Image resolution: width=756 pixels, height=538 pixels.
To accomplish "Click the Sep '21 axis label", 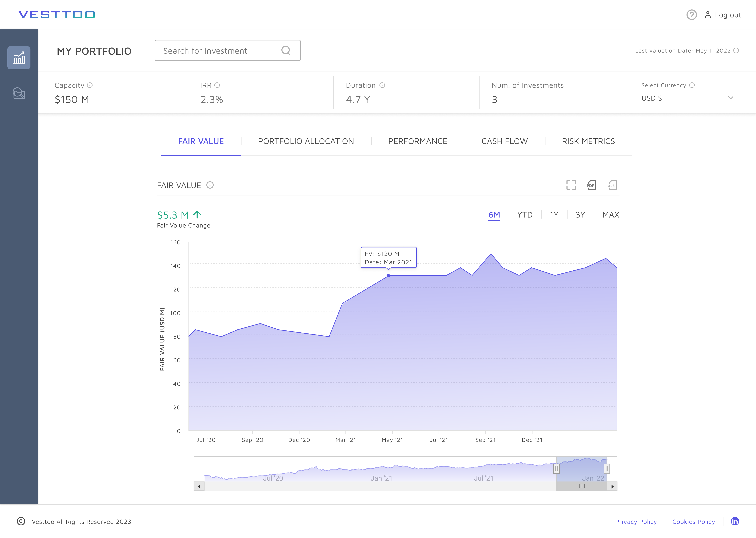I will click(x=485, y=440).
